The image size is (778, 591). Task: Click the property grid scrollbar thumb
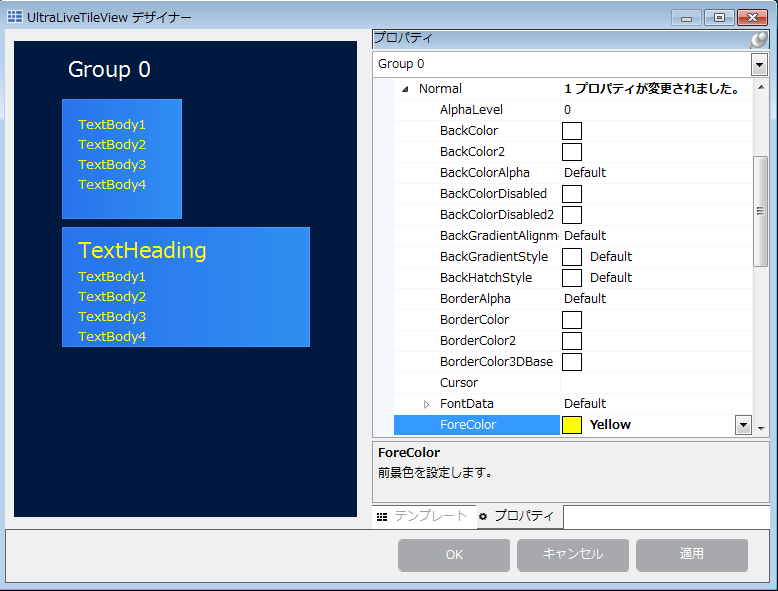(760, 211)
